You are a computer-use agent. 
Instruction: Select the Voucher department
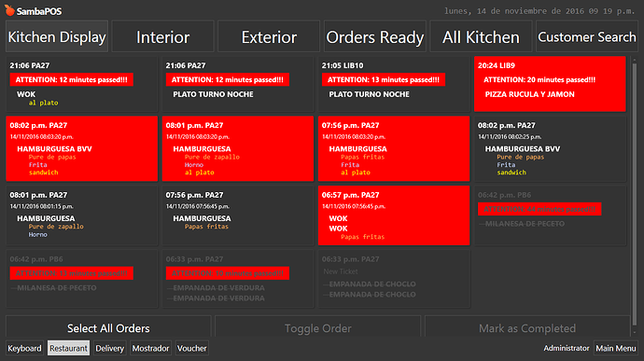[192, 348]
